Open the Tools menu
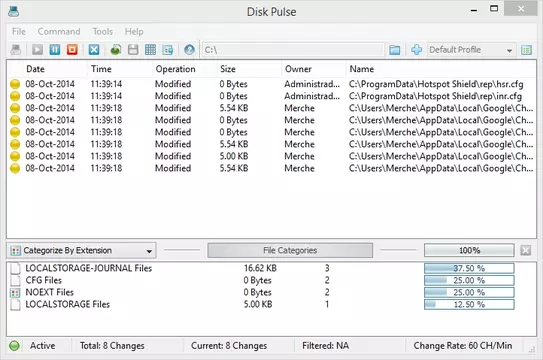The width and height of the screenshot is (543, 360). 103,32
